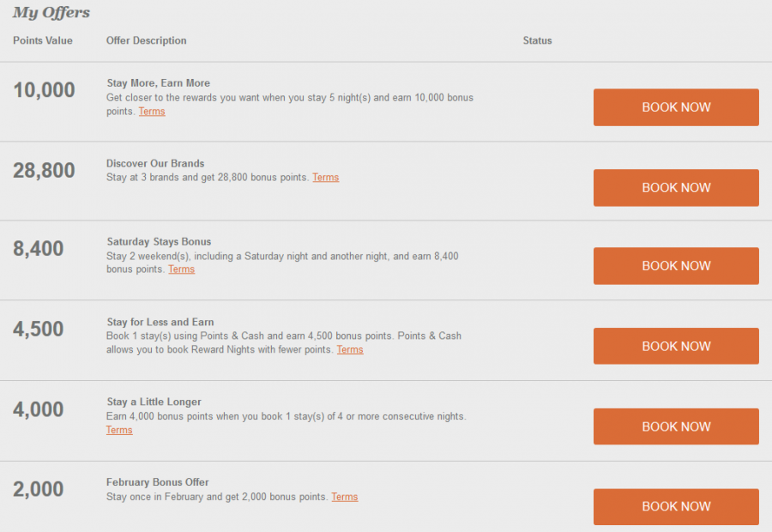The width and height of the screenshot is (772, 532).
Task: View the February Bonus Offer Terms
Action: coord(344,497)
